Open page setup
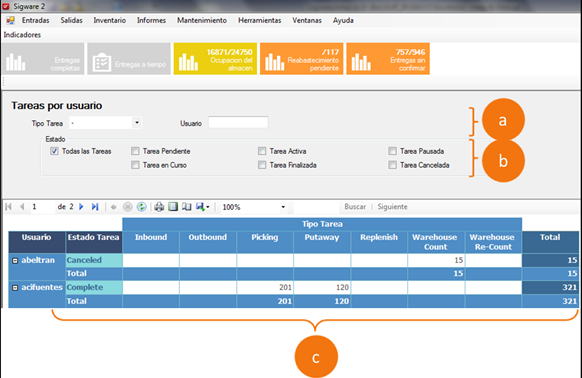Image resolution: width=582 pixels, height=378 pixels. pos(187,207)
